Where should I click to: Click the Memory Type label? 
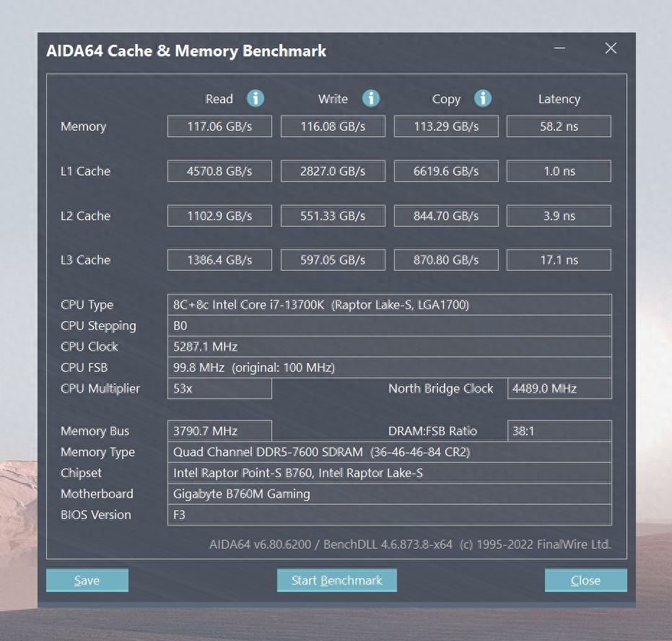[x=97, y=452]
